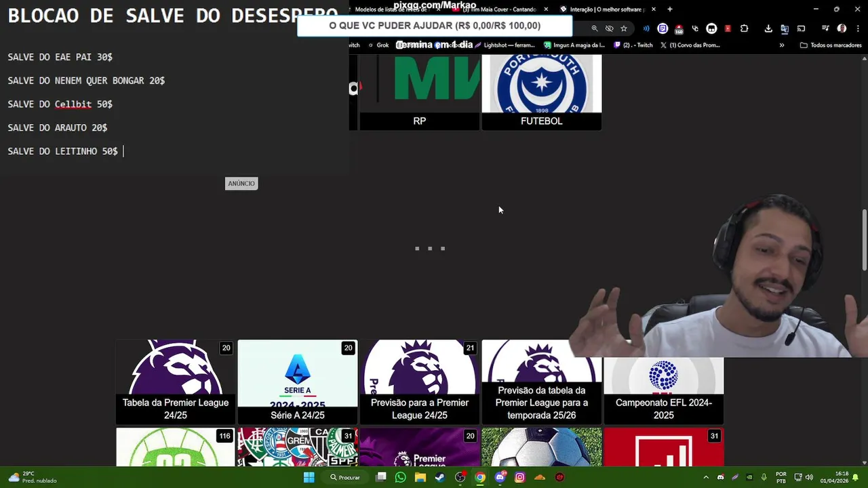
Task: Click the text 'SALVE DO Cellbit 50$'
Action: tap(60, 104)
